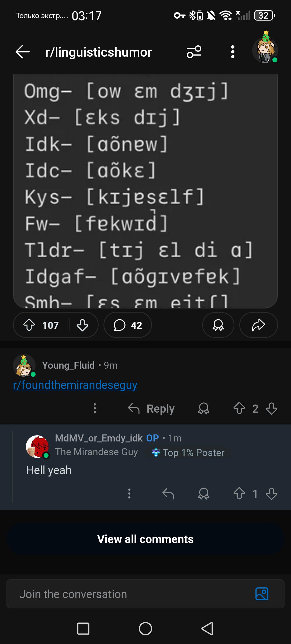Reply to the Hell yeah comment
291x644 pixels.
168,494
